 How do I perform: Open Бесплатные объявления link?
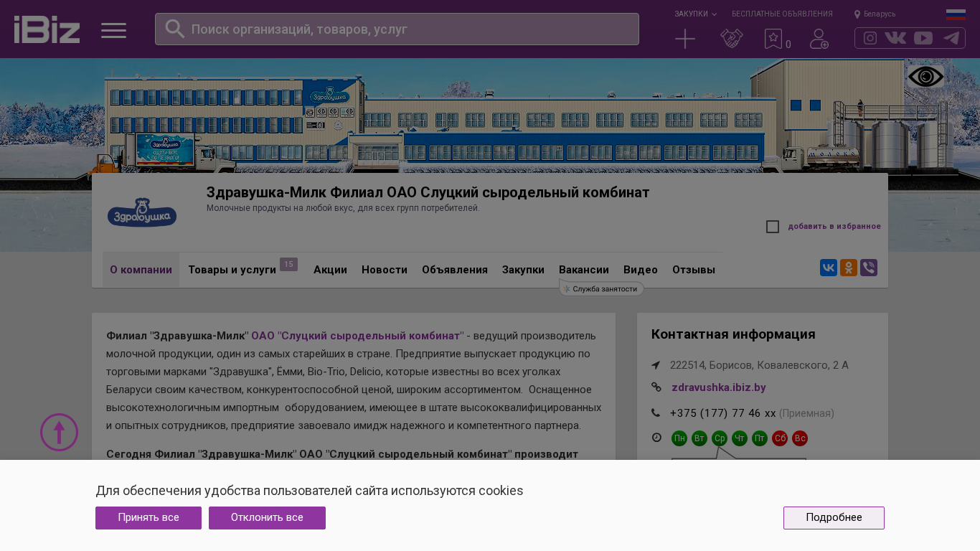782,14
